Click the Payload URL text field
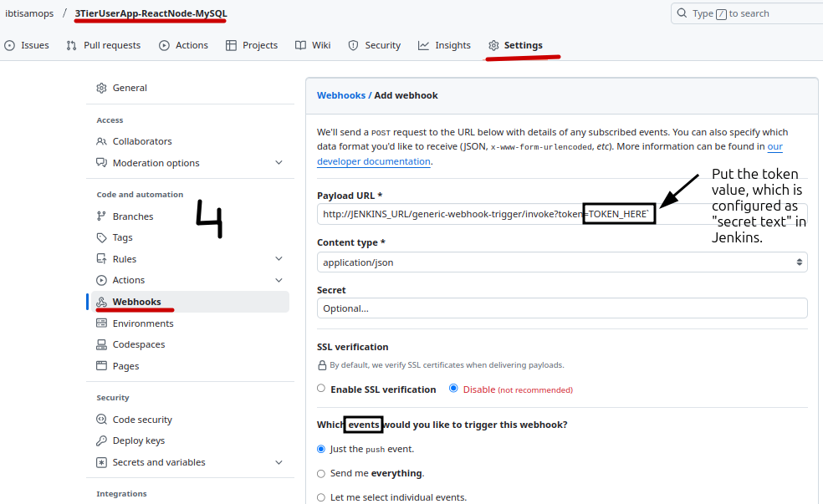This screenshot has width=823, height=504. [452, 214]
